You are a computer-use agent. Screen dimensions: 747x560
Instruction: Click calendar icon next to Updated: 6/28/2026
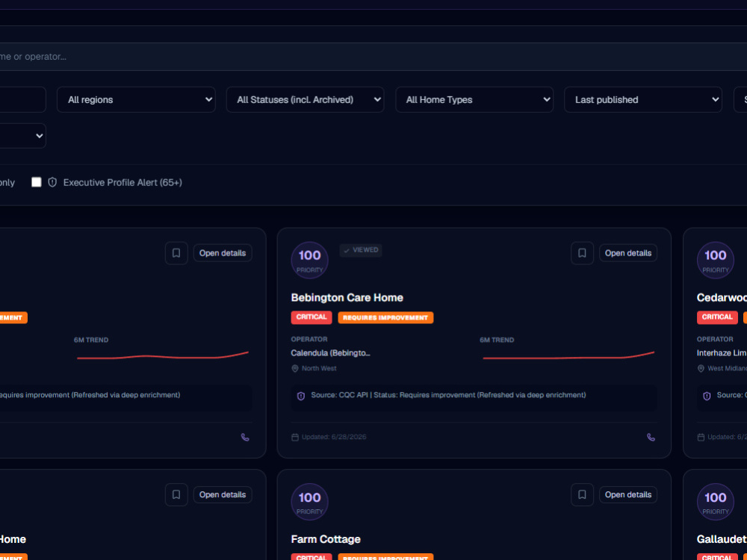click(x=295, y=437)
